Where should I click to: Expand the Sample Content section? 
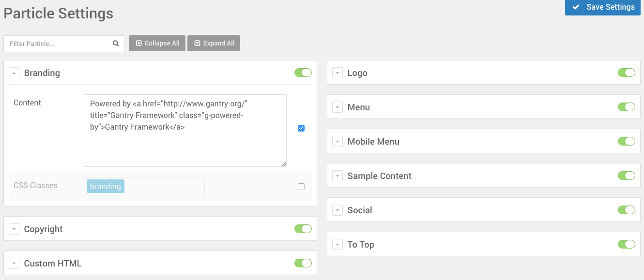(x=337, y=176)
